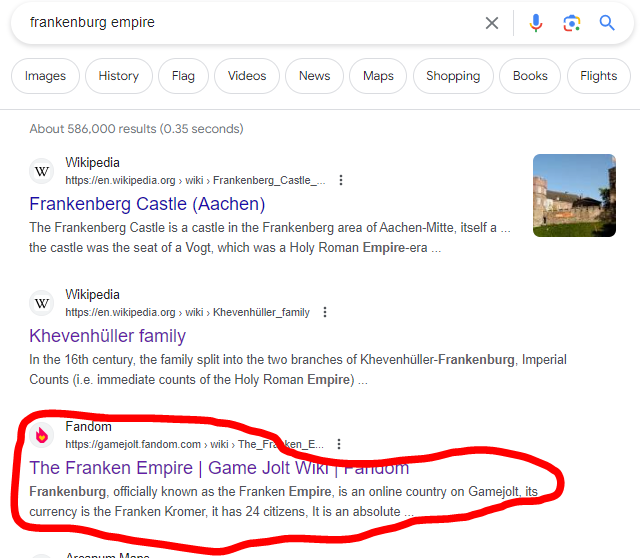The image size is (640, 558).
Task: Open the three-dot menu for Frankenberg Castle result
Action: click(341, 180)
